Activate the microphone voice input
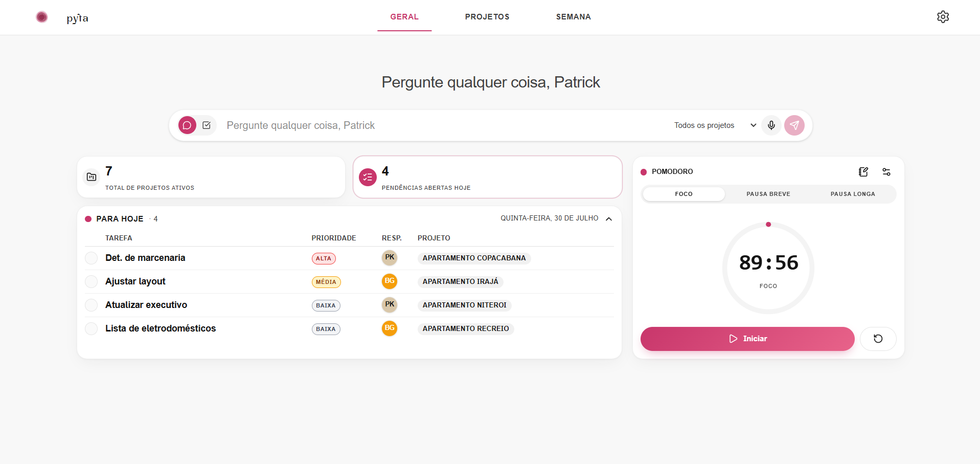The width and height of the screenshot is (980, 464). click(771, 125)
